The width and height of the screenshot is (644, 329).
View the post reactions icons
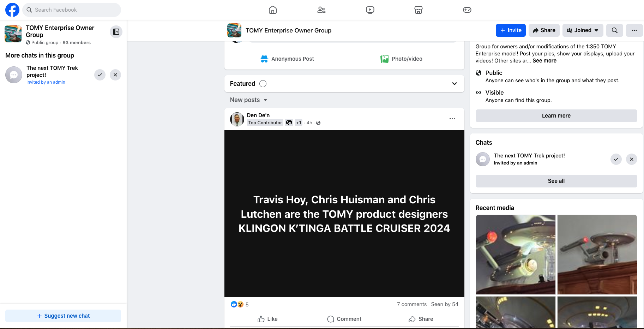coord(237,304)
